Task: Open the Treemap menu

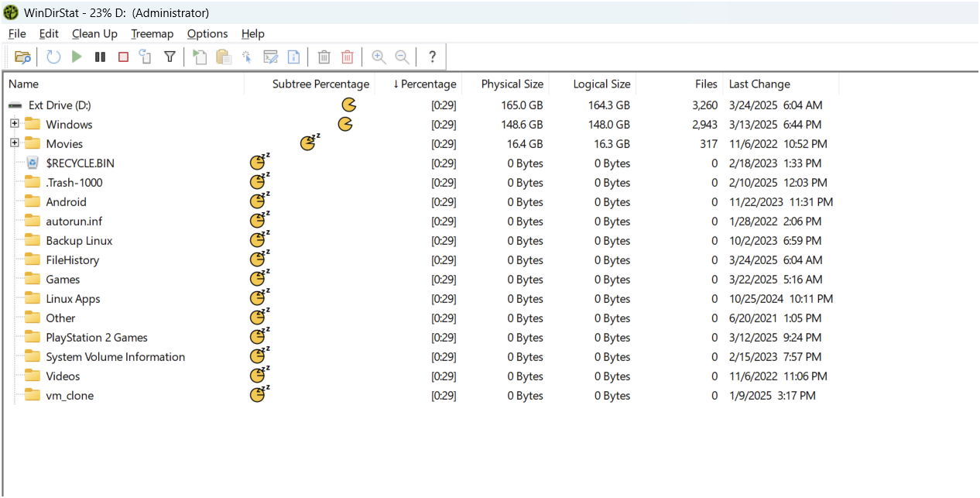Action: 152,33
